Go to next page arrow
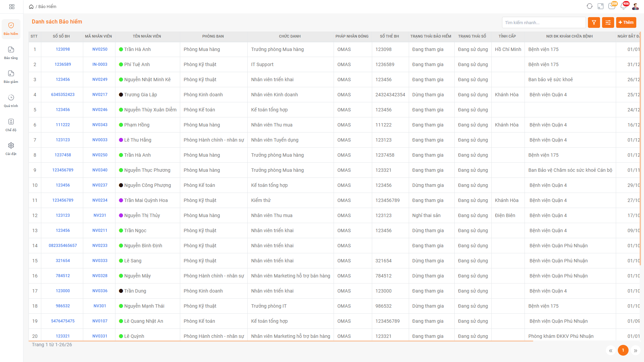The height and width of the screenshot is (362, 644). 635,351
